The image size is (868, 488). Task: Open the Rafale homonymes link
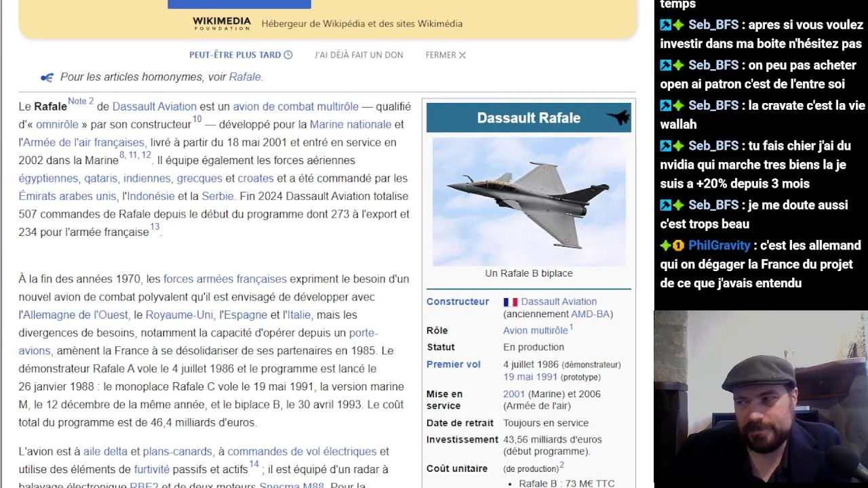point(245,77)
